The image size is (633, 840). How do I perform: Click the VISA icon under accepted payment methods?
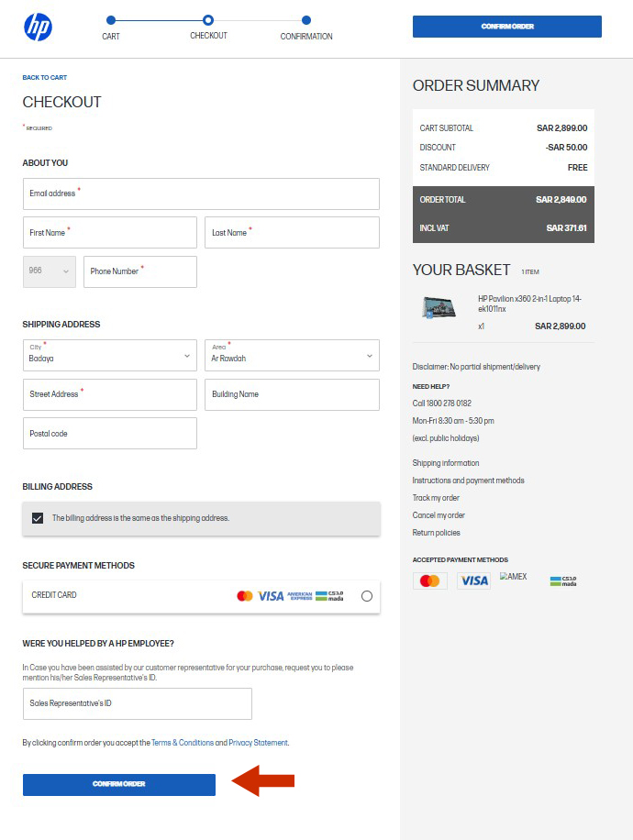coord(474,580)
